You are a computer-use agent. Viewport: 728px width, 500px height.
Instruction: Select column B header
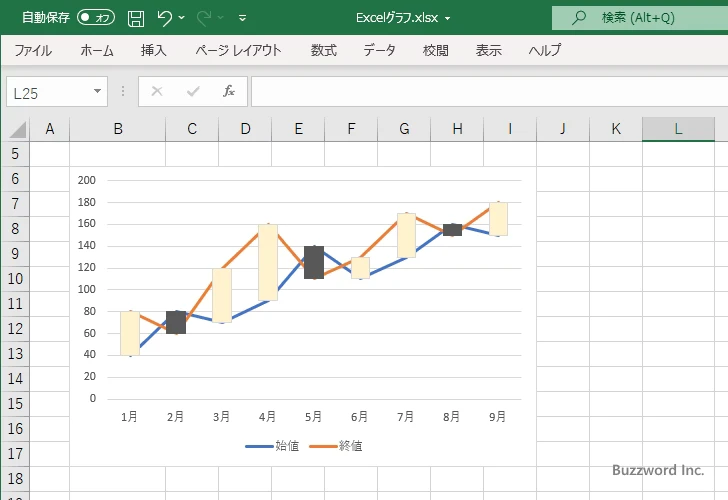coord(118,129)
